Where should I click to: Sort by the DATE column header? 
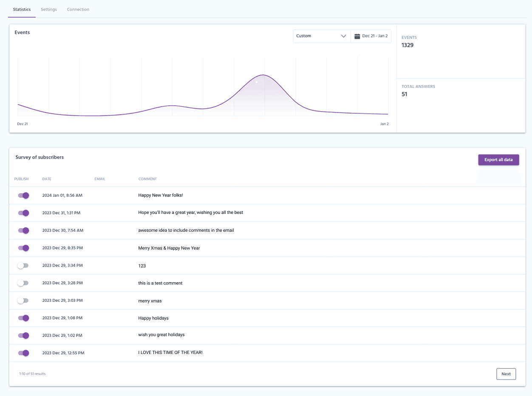click(47, 179)
